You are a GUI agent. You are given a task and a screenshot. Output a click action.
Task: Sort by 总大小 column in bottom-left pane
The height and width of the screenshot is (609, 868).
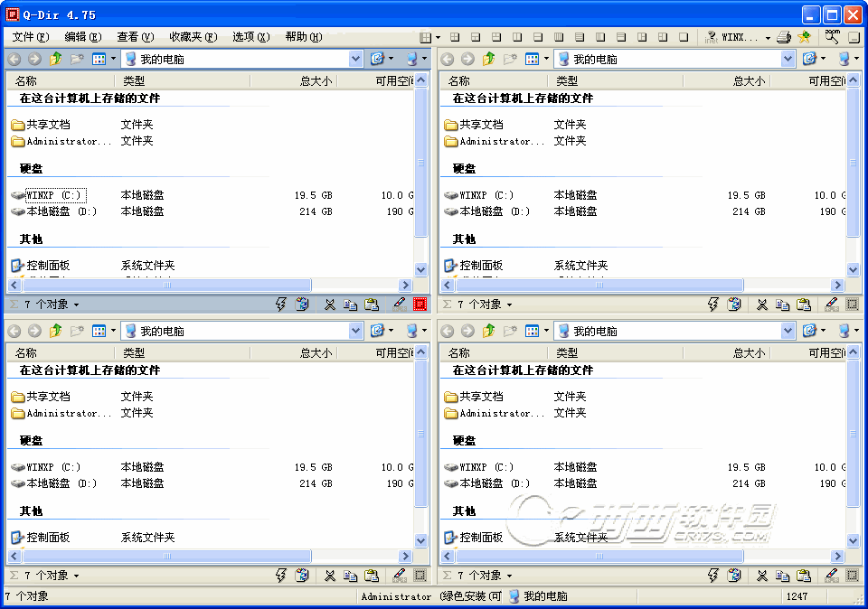click(x=294, y=353)
